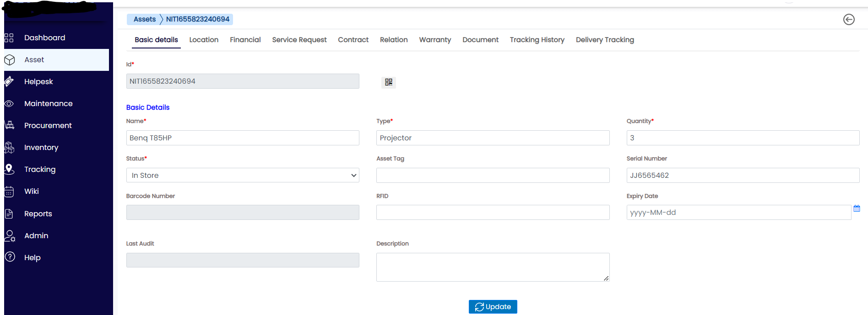Click the empty Asset Tag field

(x=493, y=175)
